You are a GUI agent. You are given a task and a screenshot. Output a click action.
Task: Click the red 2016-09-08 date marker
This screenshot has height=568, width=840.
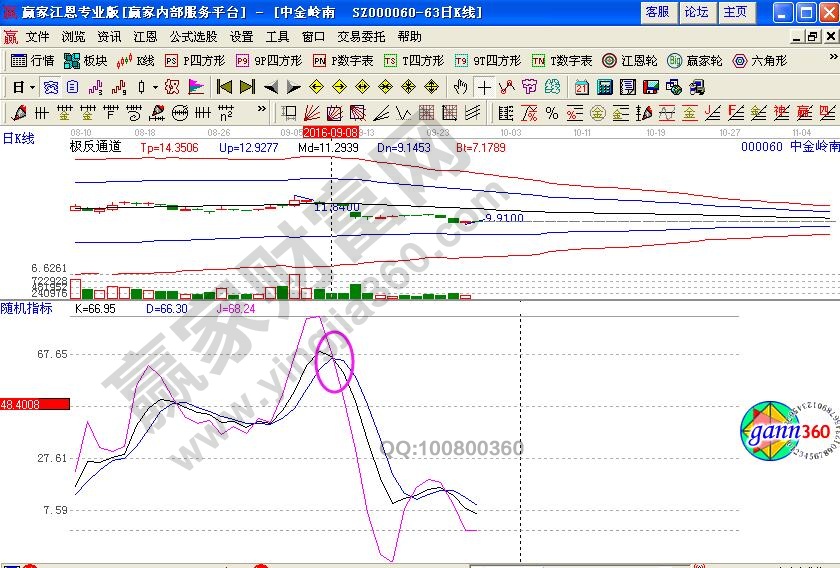coord(332,131)
